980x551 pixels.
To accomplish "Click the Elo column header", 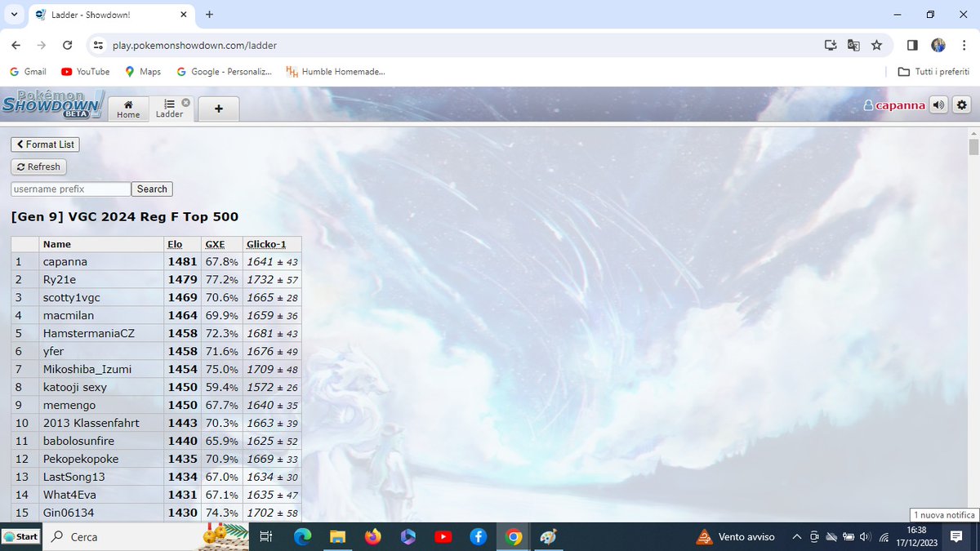I will [x=175, y=244].
